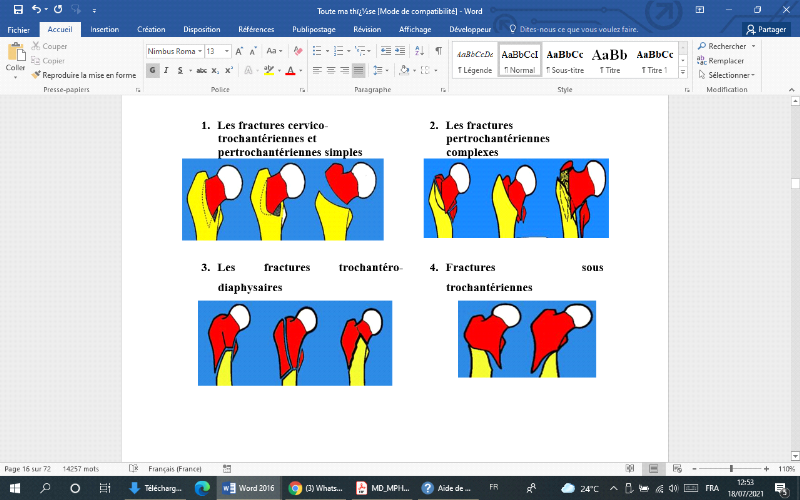Toggle bold formatting with the G button

tap(153, 70)
